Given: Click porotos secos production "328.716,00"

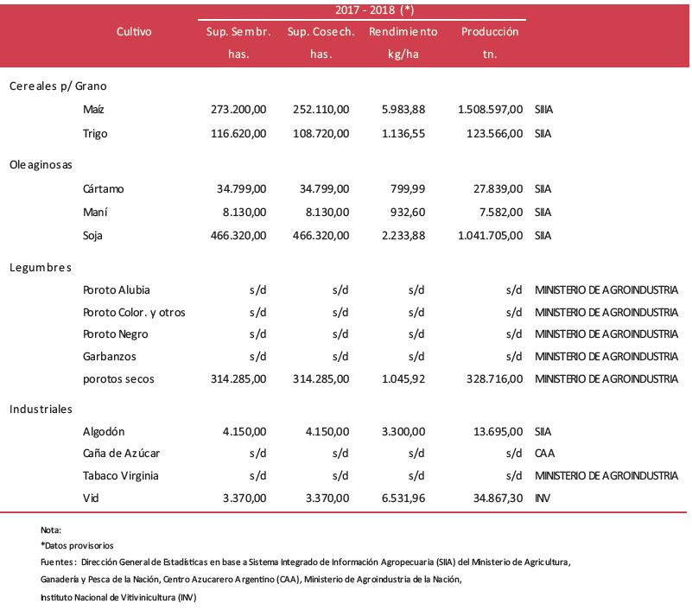Looking at the screenshot, I should [x=495, y=379].
